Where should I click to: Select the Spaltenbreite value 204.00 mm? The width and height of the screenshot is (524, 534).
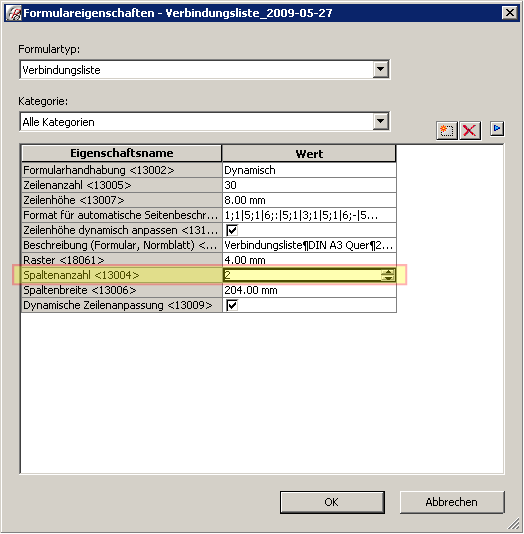tap(309, 290)
